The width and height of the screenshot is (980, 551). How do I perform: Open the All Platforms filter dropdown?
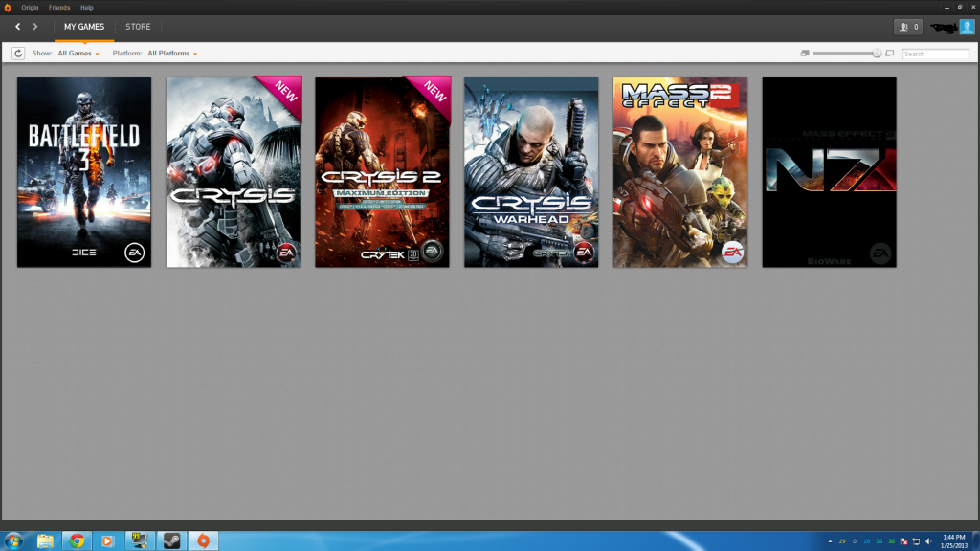point(172,54)
